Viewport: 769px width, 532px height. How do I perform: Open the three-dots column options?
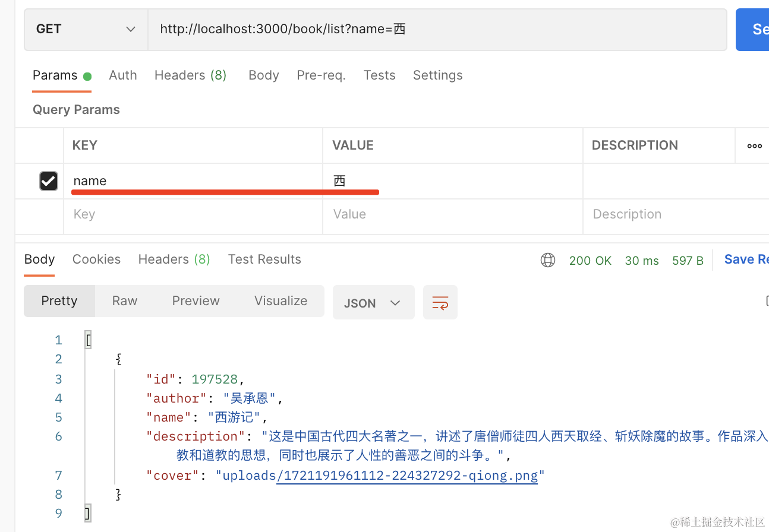tap(754, 145)
